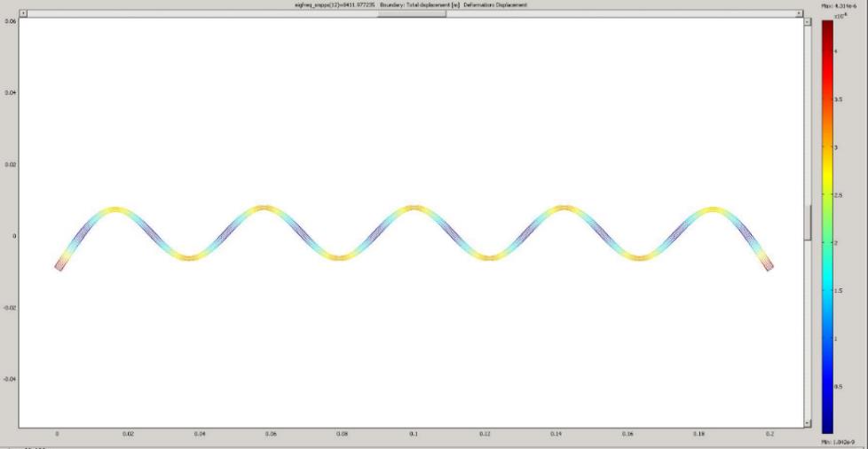Click the red left end of the deformed beam
Image resolution: width=868 pixels, height=449 pixels.
click(58, 265)
